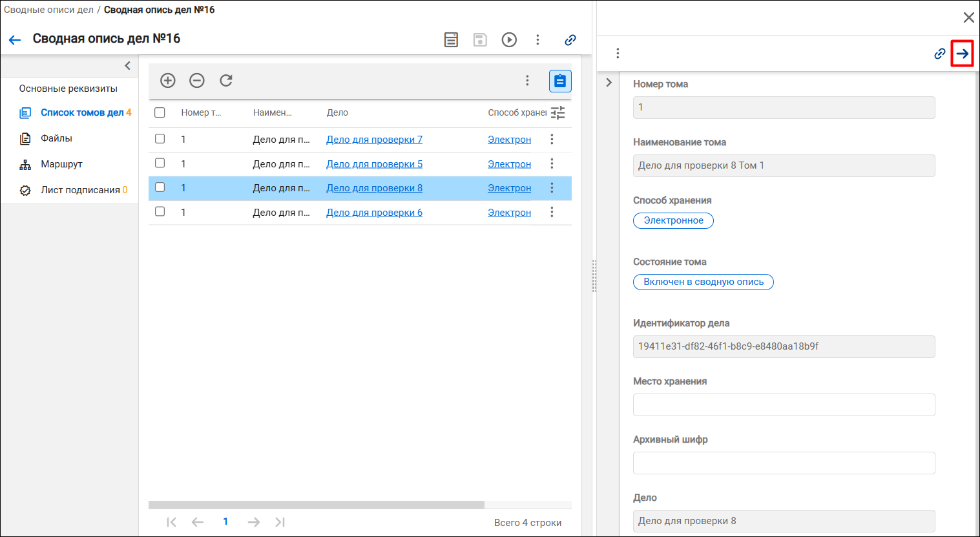Click the Номер тома field

(x=784, y=107)
